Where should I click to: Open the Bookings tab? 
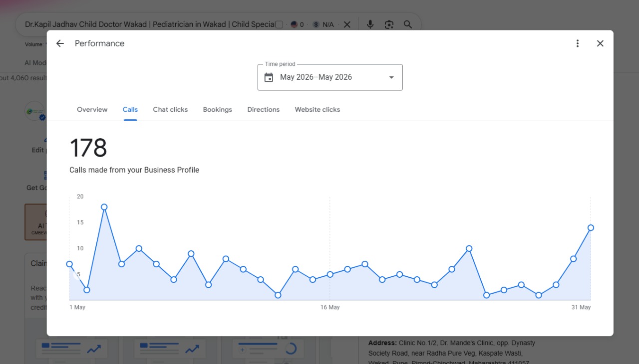[x=217, y=110]
